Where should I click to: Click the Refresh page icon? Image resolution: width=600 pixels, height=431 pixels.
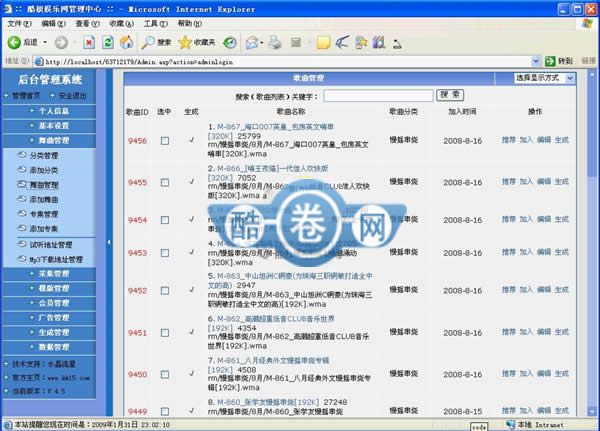(x=108, y=42)
